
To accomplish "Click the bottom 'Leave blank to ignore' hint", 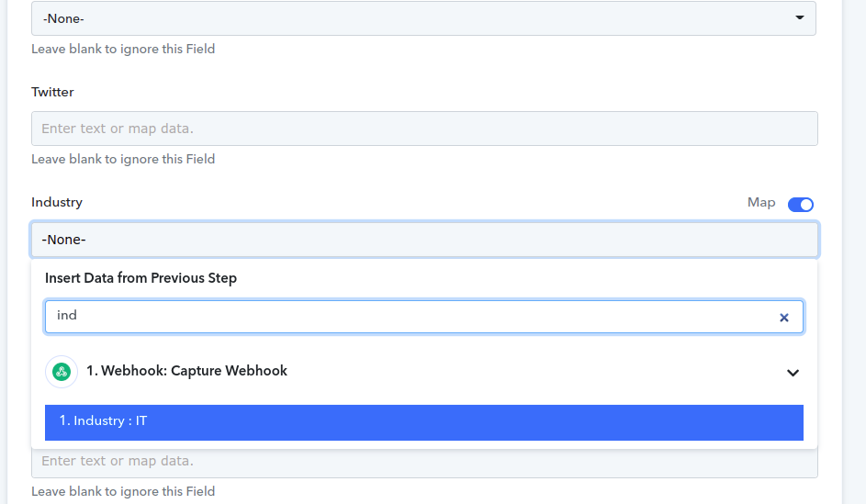I will pyautogui.click(x=123, y=491).
